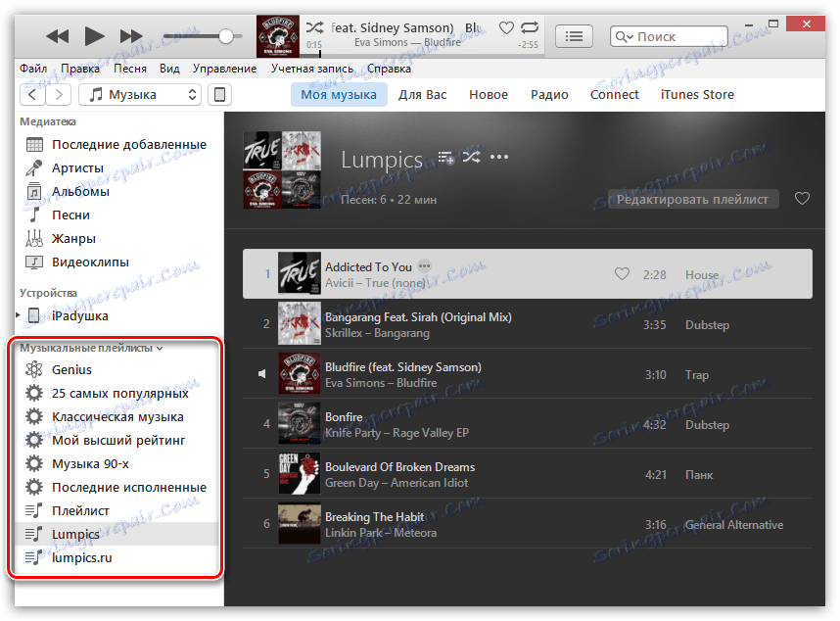Switch to the Новое tab

tap(489, 95)
